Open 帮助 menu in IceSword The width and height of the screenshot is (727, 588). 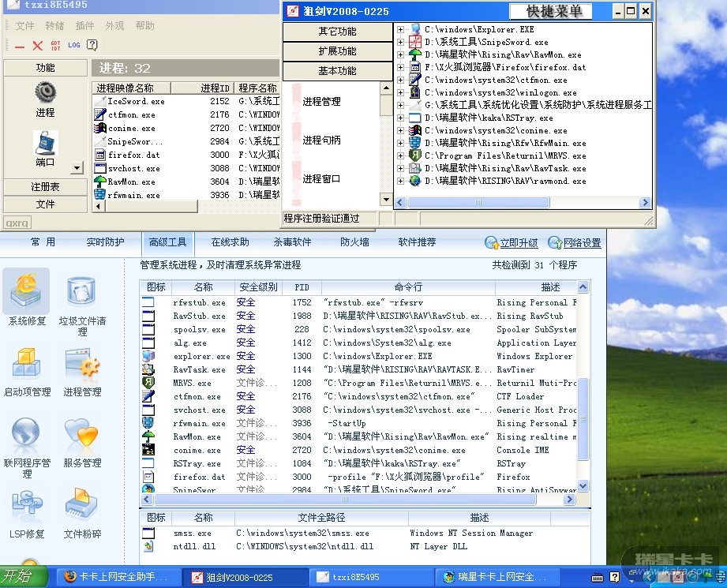point(144,25)
